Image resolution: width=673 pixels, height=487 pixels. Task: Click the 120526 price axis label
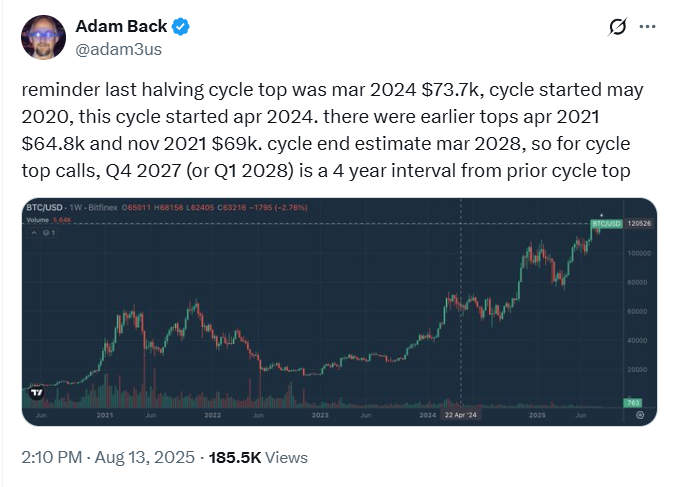pyautogui.click(x=639, y=224)
